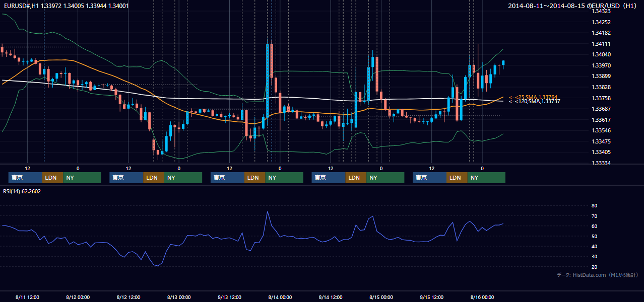Screen dimensions: 644x302
Task: Click the 8/13 00:00 time axis label
Action: click(x=179, y=297)
